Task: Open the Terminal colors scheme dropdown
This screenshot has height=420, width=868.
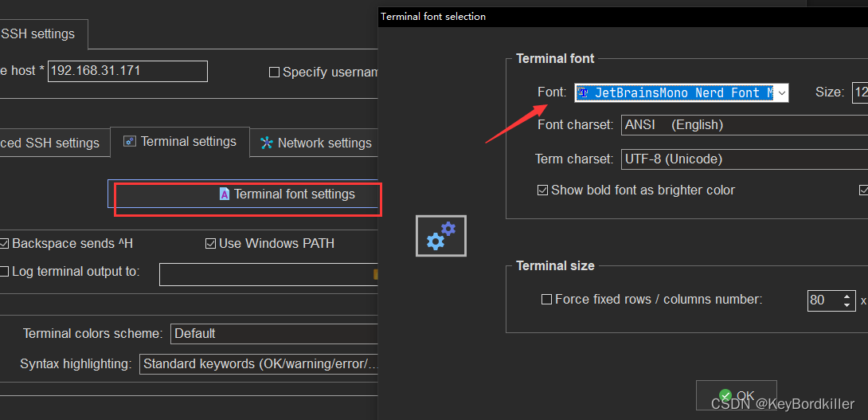Action: click(274, 334)
